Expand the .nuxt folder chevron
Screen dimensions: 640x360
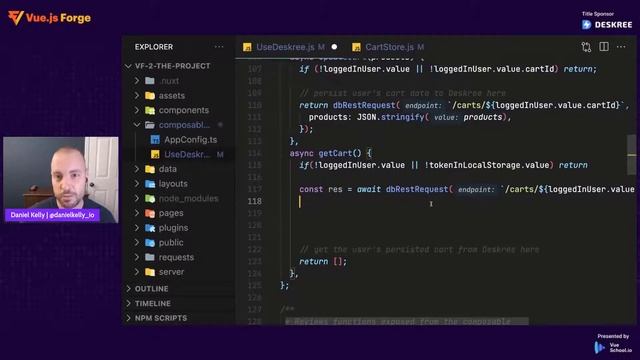(x=137, y=81)
